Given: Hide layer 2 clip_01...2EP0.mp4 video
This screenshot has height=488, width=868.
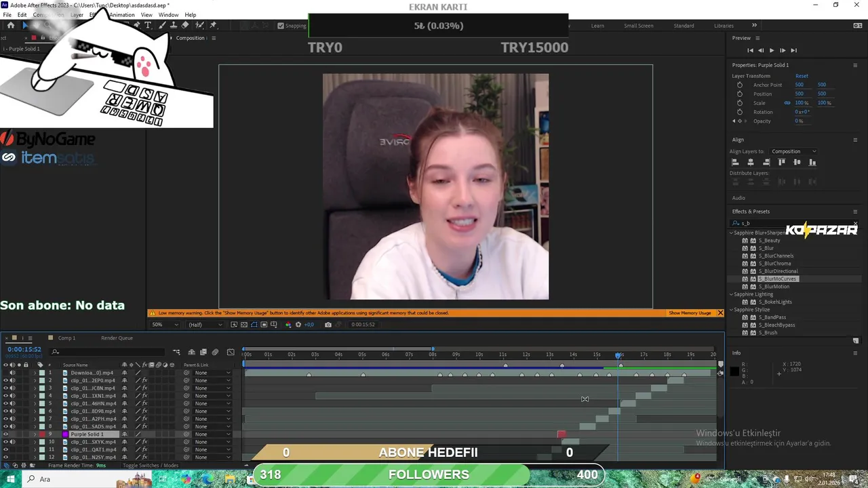Looking at the screenshot, I should pyautogui.click(x=5, y=380).
